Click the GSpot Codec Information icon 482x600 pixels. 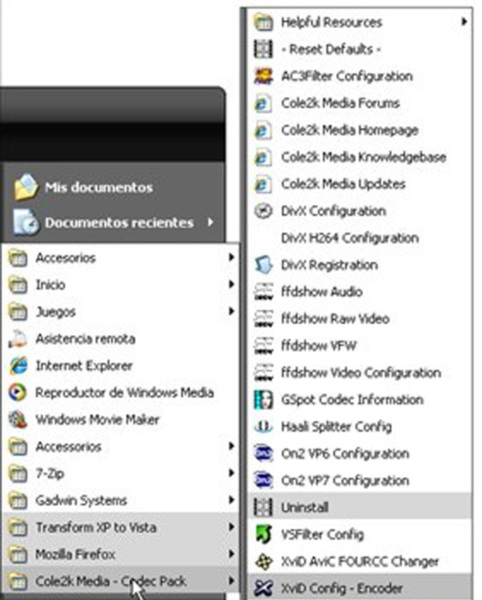(264, 399)
